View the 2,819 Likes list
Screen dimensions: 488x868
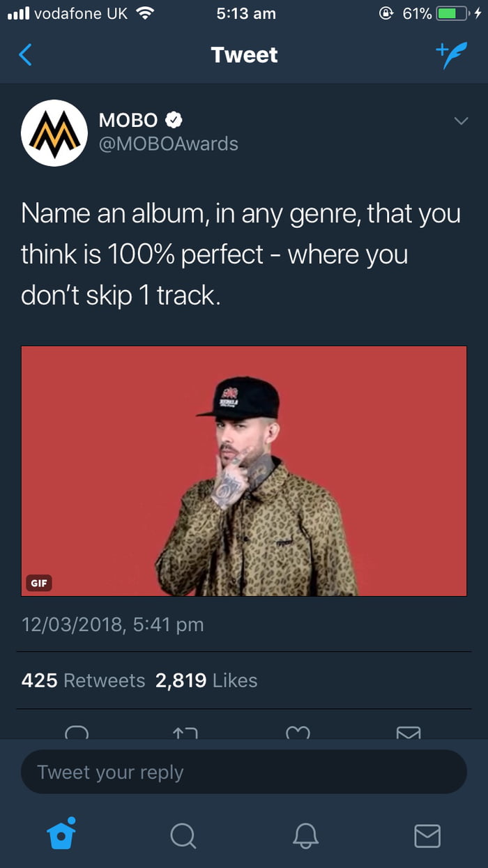point(206,680)
